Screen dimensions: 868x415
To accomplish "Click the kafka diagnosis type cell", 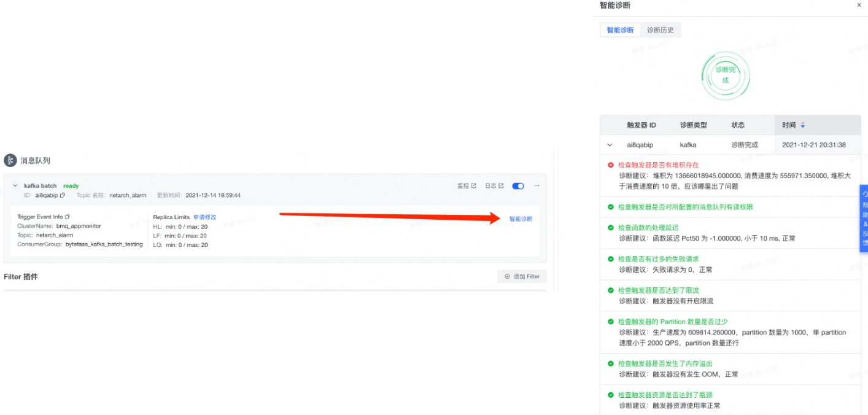I will pyautogui.click(x=688, y=145).
